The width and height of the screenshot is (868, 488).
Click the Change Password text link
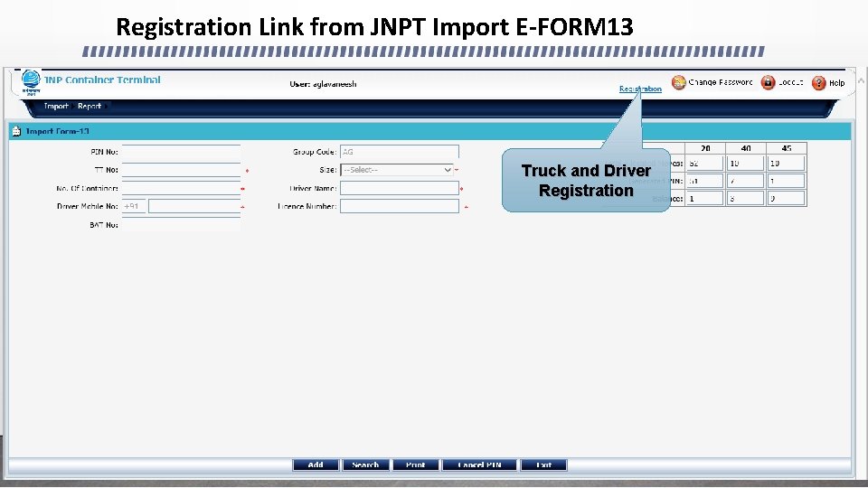coord(721,82)
